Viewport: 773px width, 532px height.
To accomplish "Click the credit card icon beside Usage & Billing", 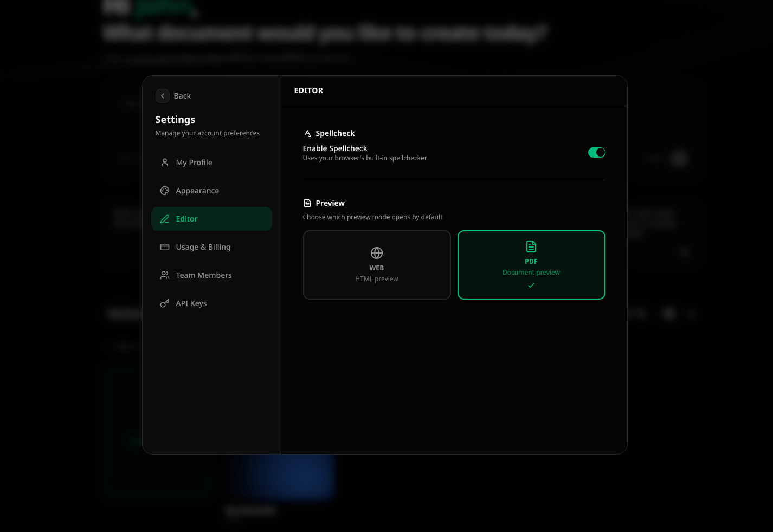I will click(165, 247).
